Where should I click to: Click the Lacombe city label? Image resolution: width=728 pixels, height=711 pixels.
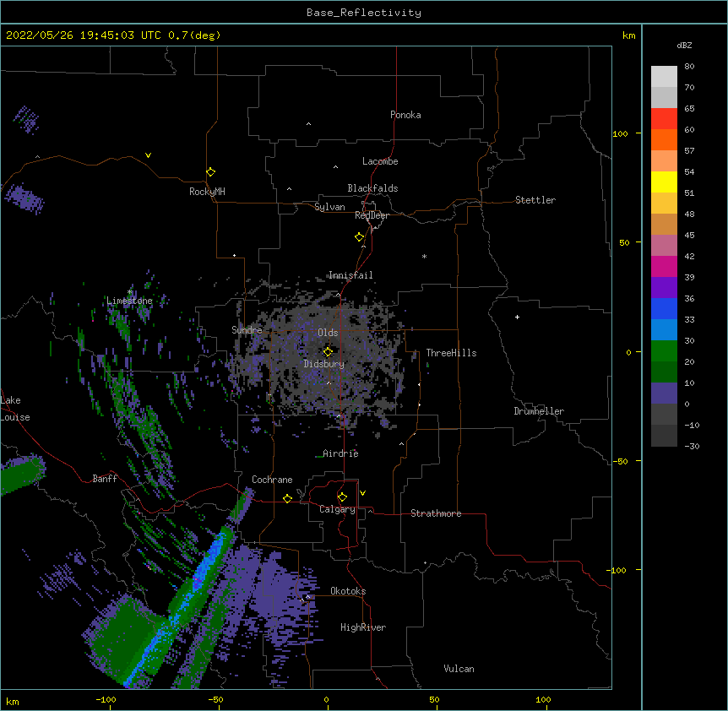(380, 161)
